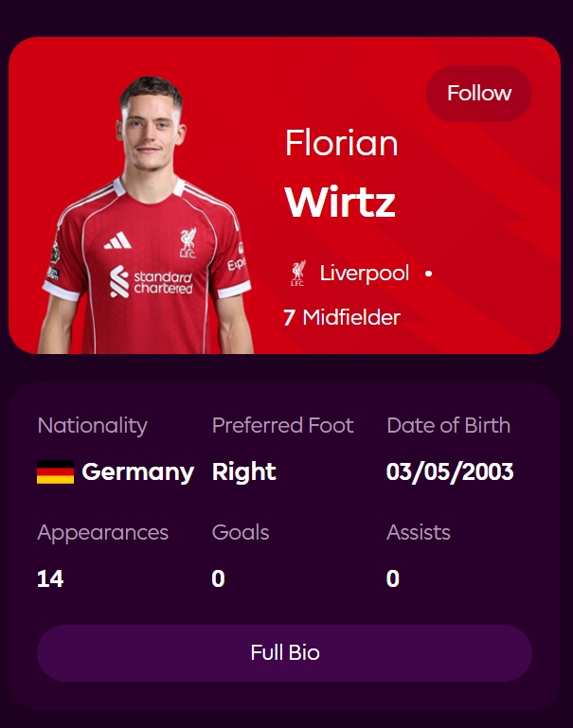Click the Adidas logo on the jersey

(x=117, y=242)
